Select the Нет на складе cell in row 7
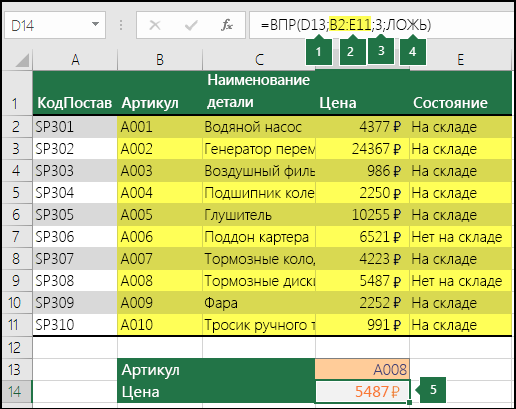The image size is (516, 409). (460, 237)
